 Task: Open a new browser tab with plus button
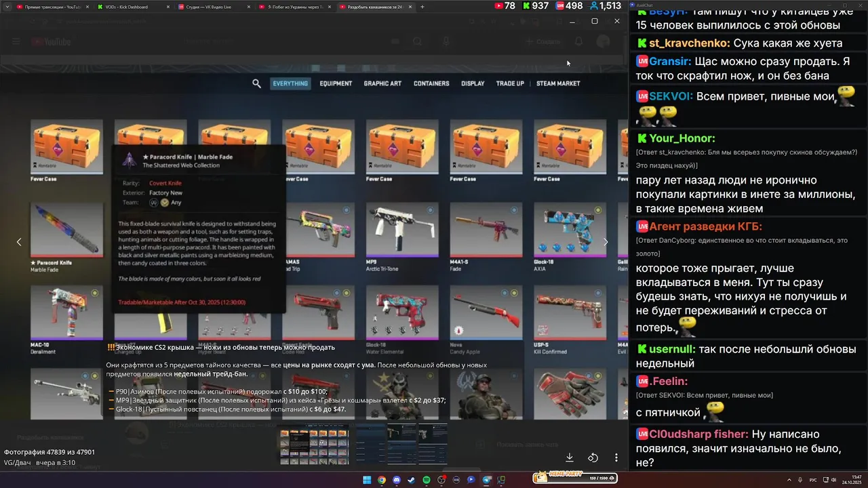tap(422, 7)
